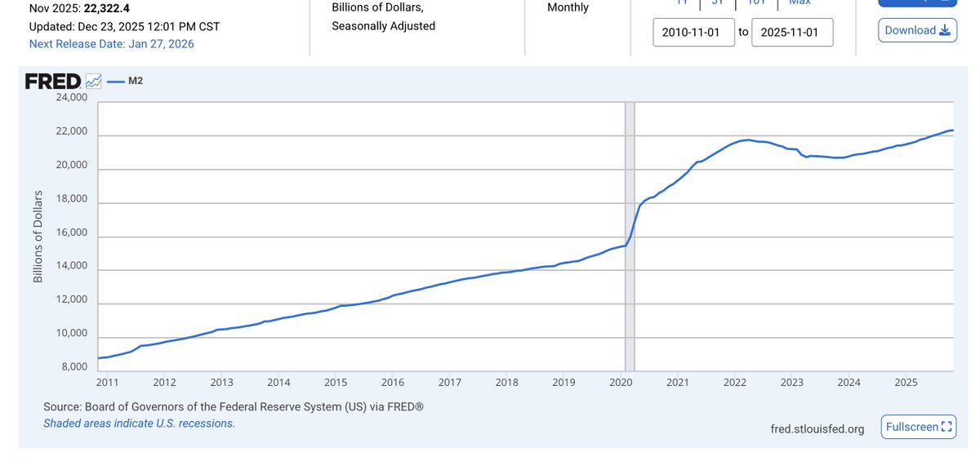Click the FRED logo above the chart

pos(53,81)
